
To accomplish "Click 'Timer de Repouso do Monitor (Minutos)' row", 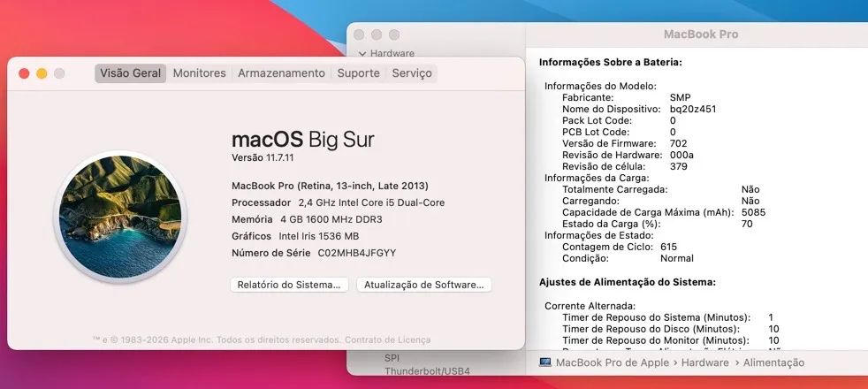I will pyautogui.click(x=670, y=340).
